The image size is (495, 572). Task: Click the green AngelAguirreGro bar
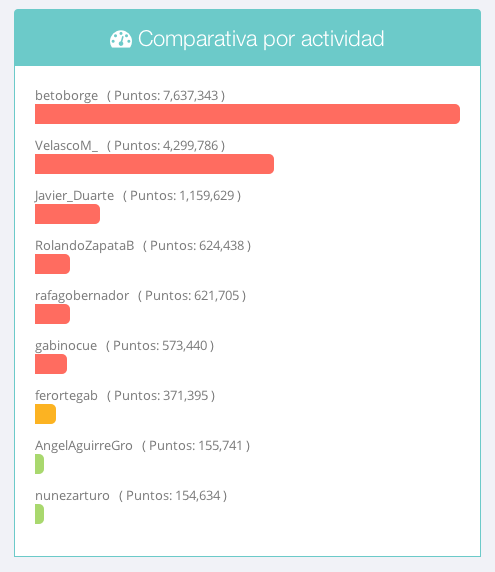(x=39, y=464)
